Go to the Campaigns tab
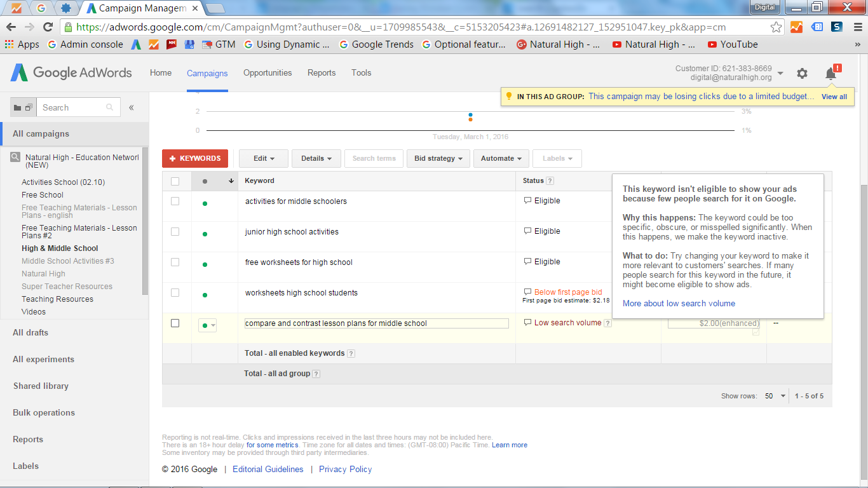868x488 pixels. pos(207,73)
